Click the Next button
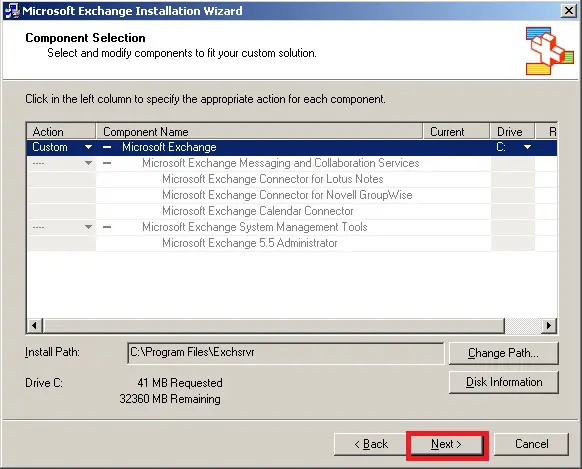This screenshot has width=582, height=469. [447, 445]
